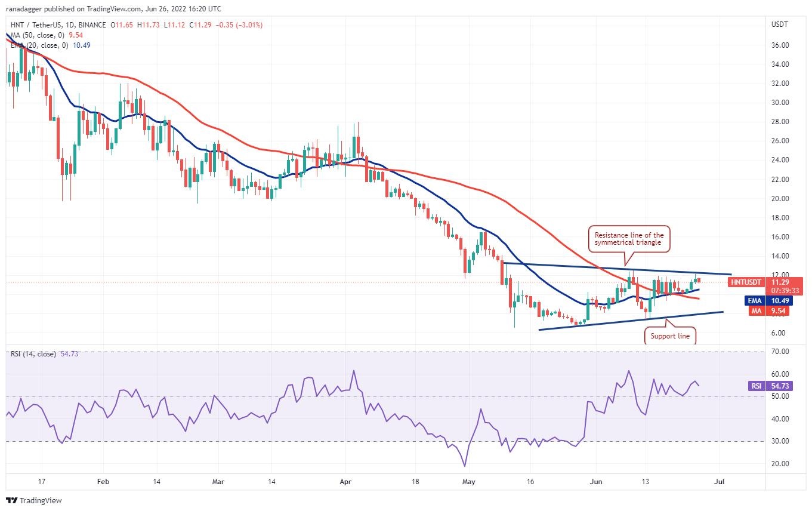812x511 pixels.
Task: Click the Feb label on the time axis
Action: (x=103, y=481)
